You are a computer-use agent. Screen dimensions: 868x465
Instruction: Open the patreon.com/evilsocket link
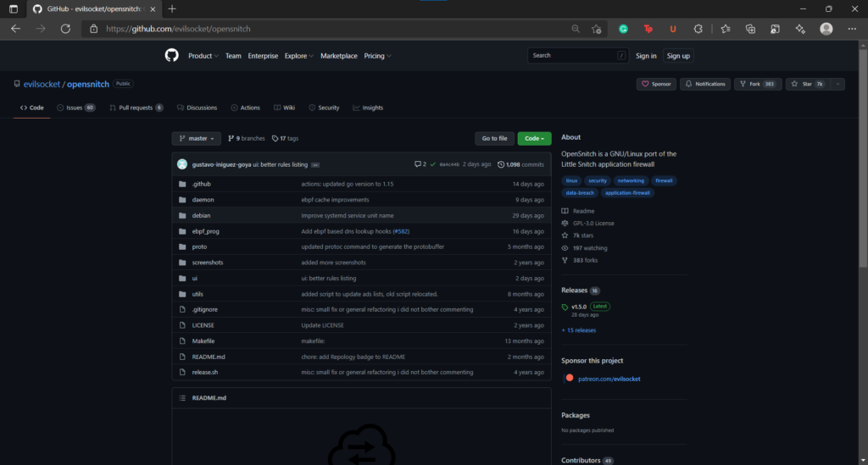pos(609,379)
